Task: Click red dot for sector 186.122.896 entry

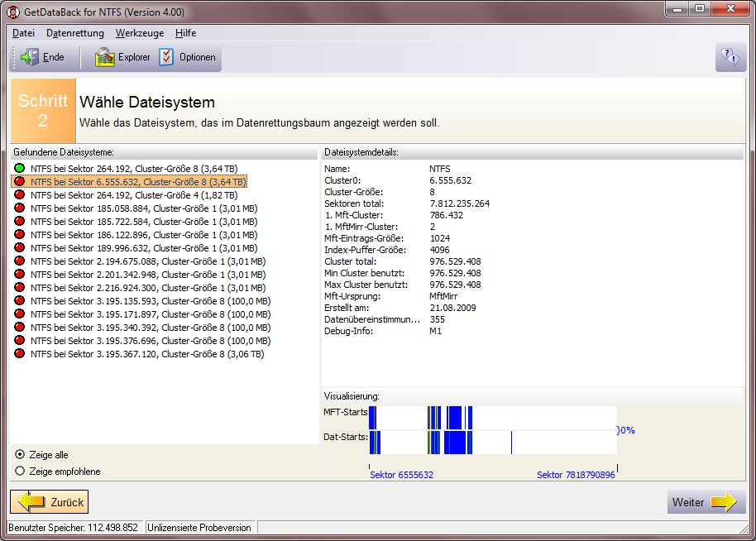Action: click(19, 234)
